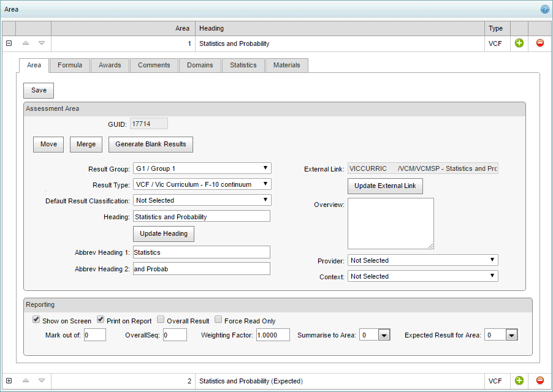Uncheck the Show on Screen checkbox

point(36,320)
